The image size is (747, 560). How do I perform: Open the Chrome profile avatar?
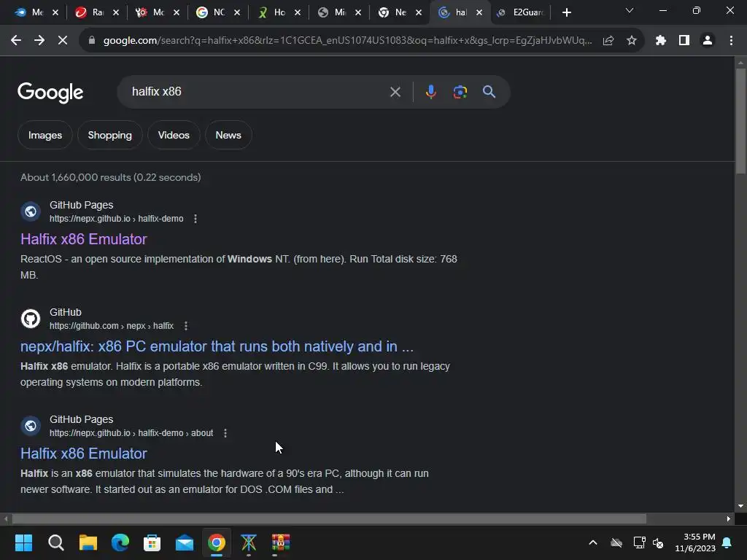pos(708,41)
